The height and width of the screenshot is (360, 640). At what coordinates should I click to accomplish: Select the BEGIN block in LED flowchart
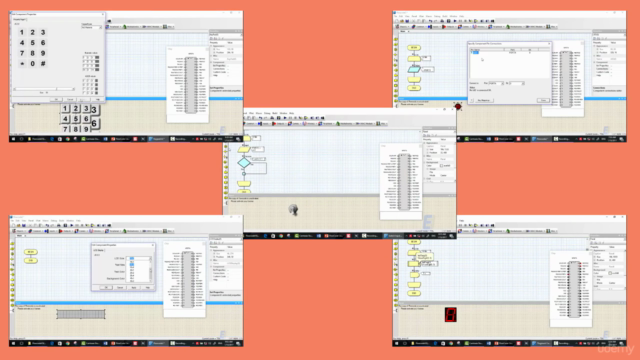pyautogui.click(x=414, y=48)
